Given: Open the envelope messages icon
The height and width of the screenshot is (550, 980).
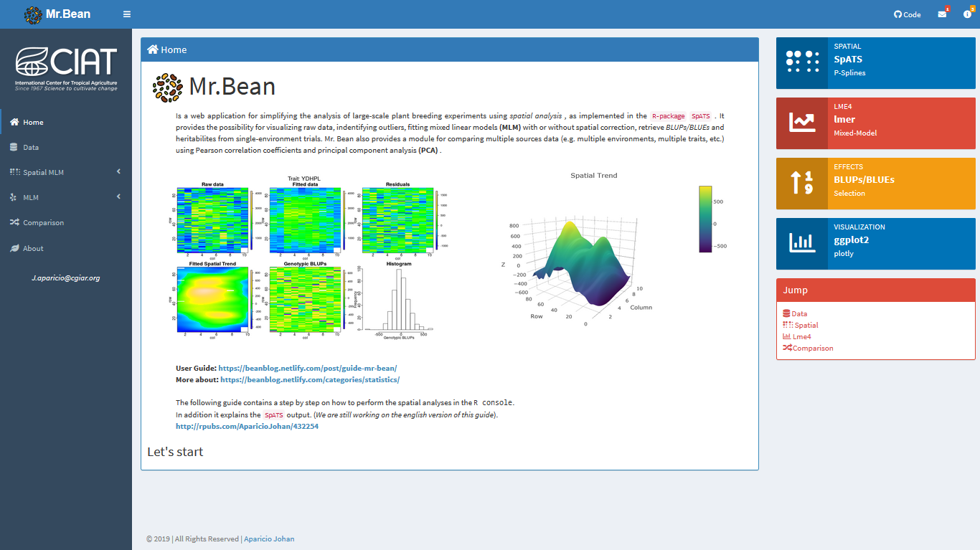Looking at the screenshot, I should 942,14.
